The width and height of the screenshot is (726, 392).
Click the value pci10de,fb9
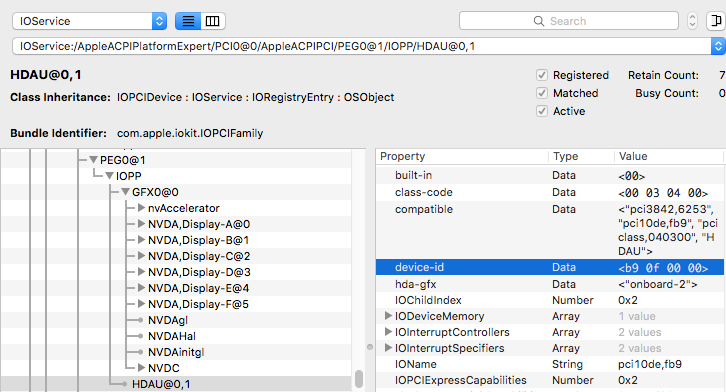coord(650,364)
